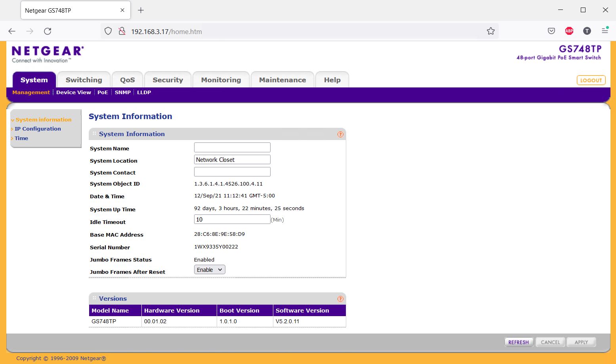Click the System Information help question icon
616x364 pixels.
point(340,135)
